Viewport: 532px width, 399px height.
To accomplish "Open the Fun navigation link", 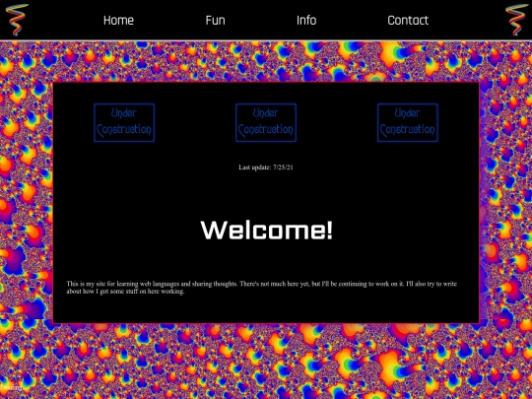I will (215, 21).
